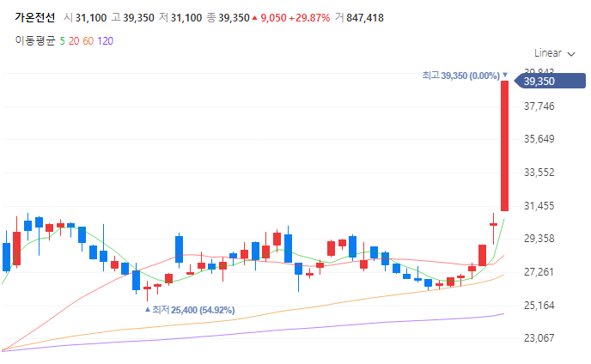
Task: Click the 최저 25,400 (54.92%) marker
Action: 193,310
